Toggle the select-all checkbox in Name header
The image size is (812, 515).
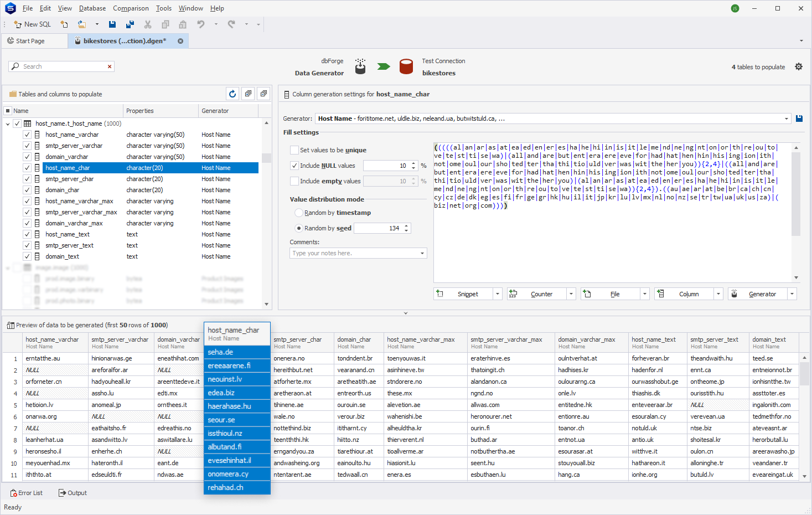pyautogui.click(x=8, y=111)
